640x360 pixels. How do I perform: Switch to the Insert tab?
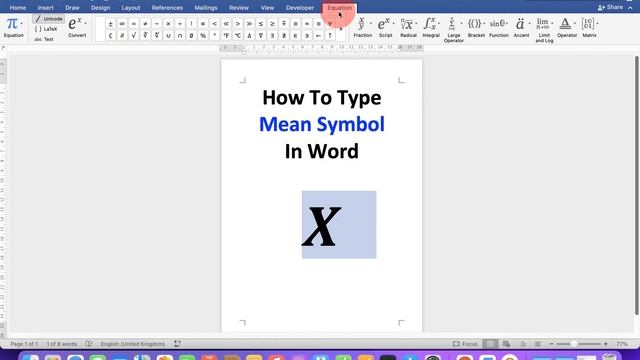(x=45, y=8)
